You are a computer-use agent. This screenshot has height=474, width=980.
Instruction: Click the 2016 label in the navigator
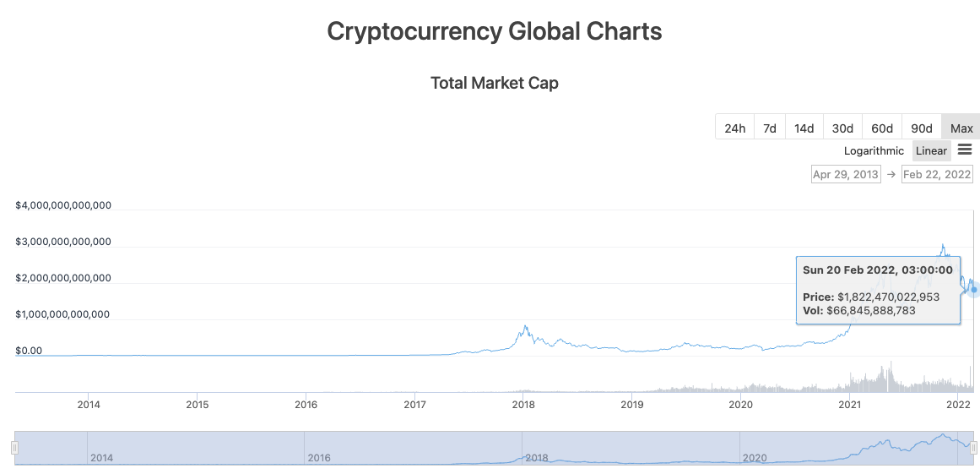tap(320, 458)
